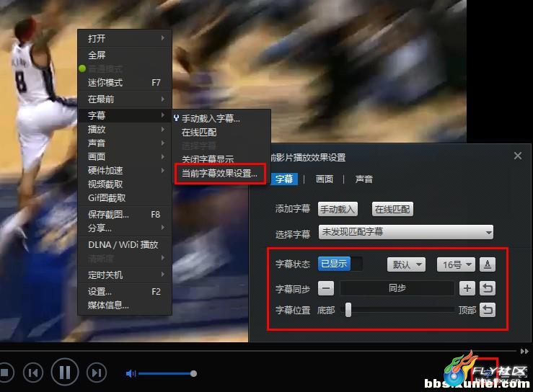Image resolution: width=533 pixels, height=392 pixels.
Task: Adjust the blue volume slider handle
Action: point(193,374)
